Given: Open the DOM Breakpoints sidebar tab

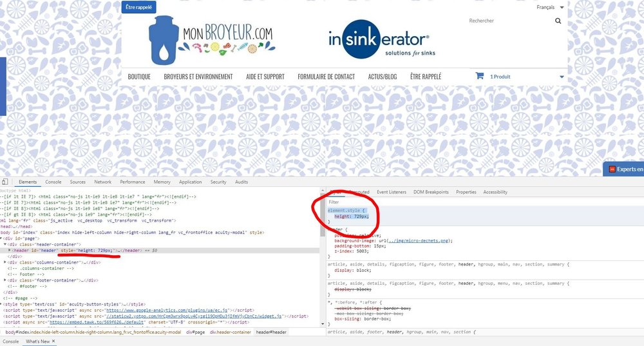Looking at the screenshot, I should 431,192.
